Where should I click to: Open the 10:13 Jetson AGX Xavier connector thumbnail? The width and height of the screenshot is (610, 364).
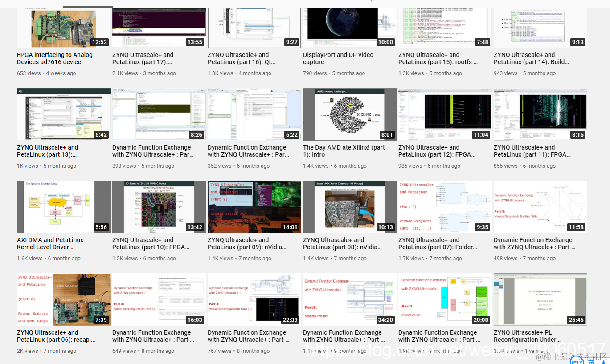[350, 206]
